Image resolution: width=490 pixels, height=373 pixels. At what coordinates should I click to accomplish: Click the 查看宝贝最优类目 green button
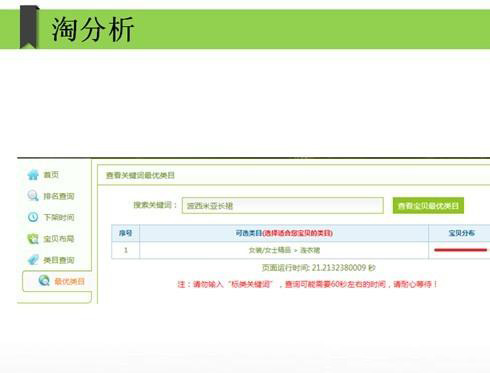428,206
